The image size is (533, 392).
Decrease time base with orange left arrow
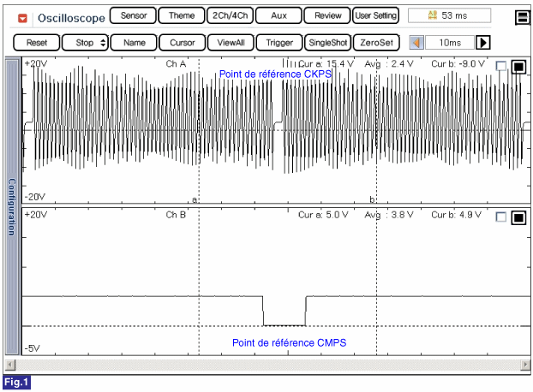(x=416, y=42)
